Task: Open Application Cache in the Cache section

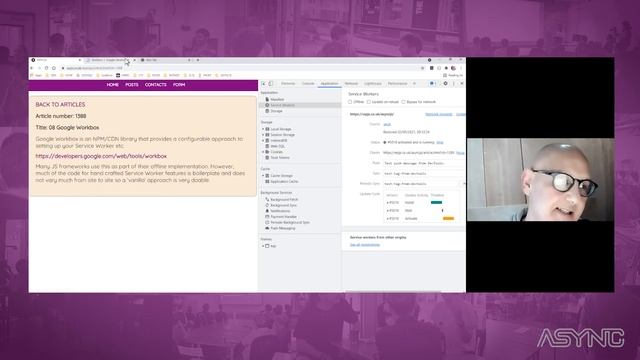Action: point(284,181)
